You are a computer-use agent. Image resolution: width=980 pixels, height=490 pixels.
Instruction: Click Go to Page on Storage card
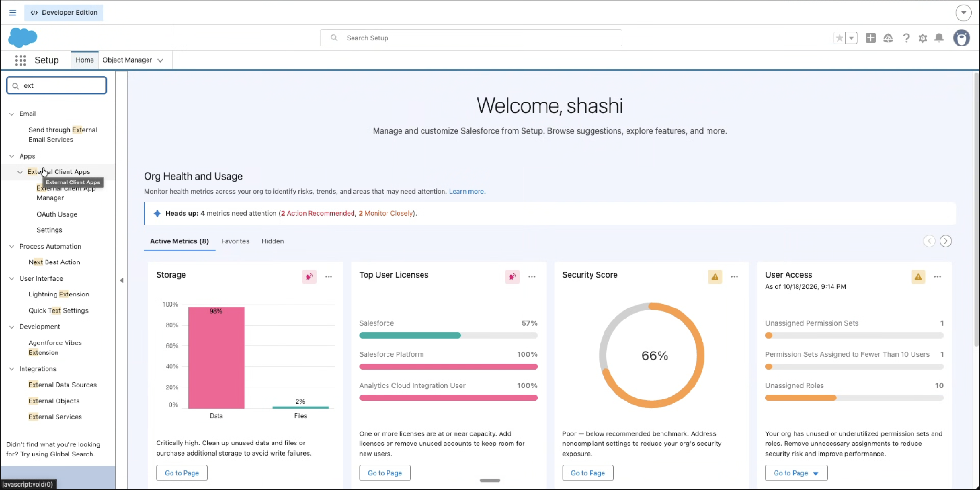tap(182, 473)
